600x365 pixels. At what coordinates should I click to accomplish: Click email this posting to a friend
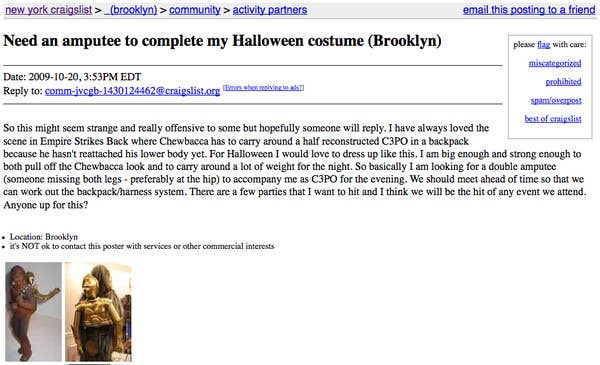529,10
